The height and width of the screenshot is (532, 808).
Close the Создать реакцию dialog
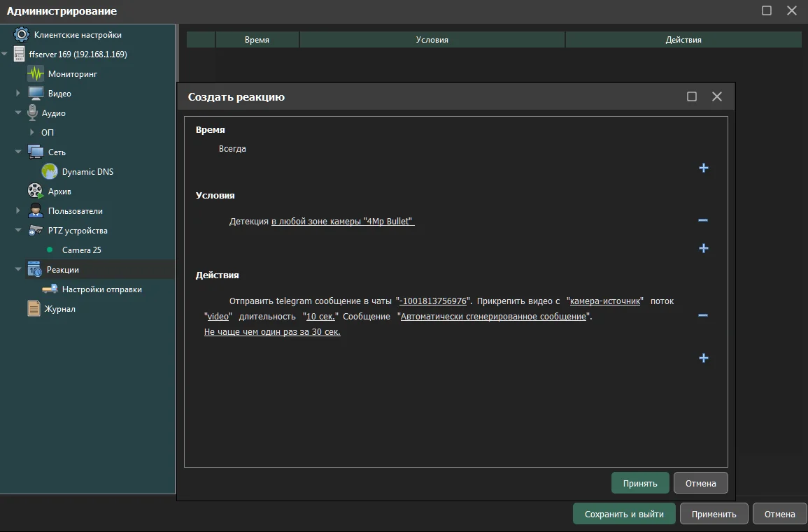(717, 96)
